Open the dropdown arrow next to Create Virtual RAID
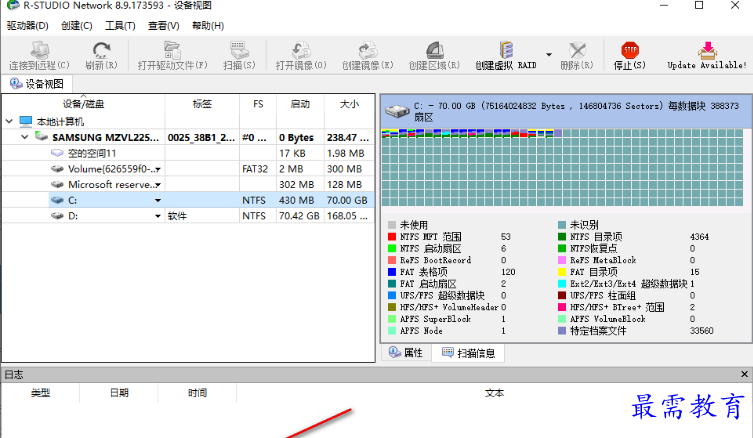This screenshot has height=438, width=753. tap(549, 54)
